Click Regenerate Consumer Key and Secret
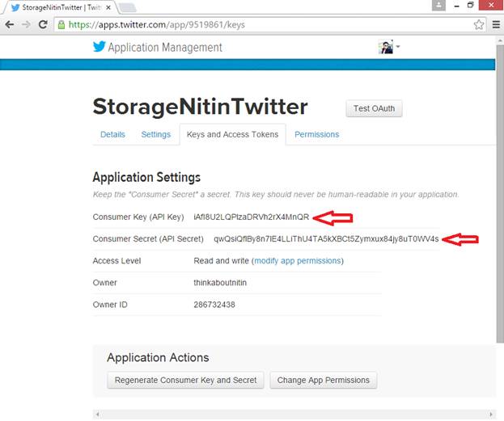This screenshot has height=421, width=504. point(185,380)
